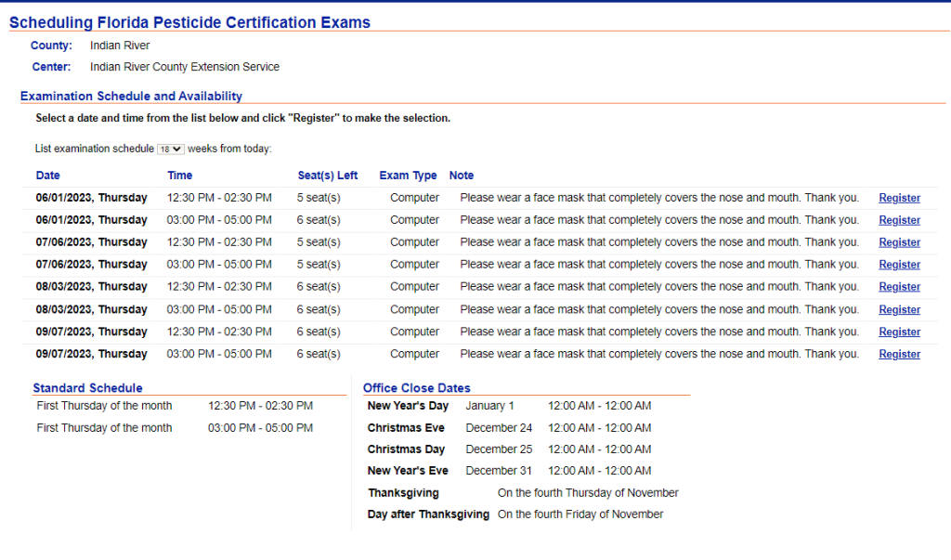
Task: Click the Date column header
Action: tap(48, 176)
